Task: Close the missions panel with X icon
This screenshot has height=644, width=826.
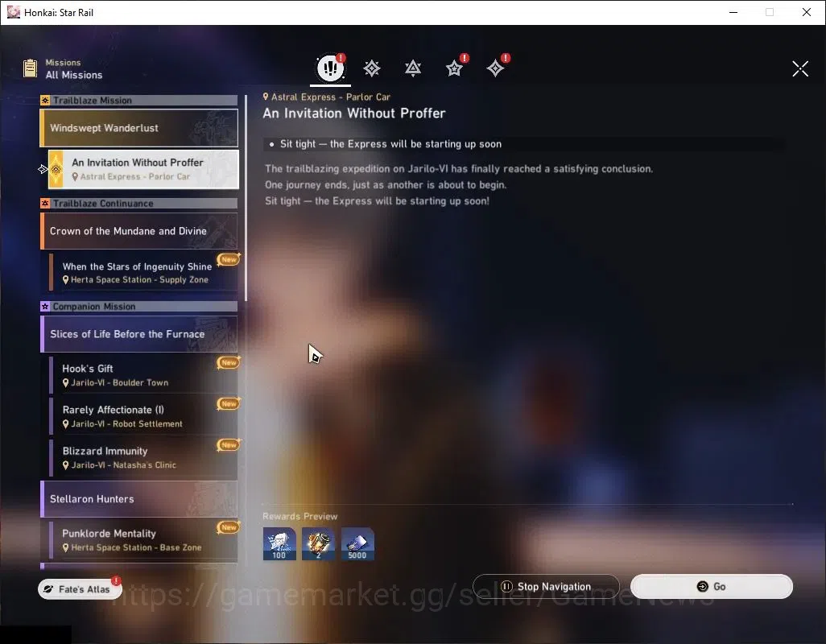Action: tap(800, 68)
